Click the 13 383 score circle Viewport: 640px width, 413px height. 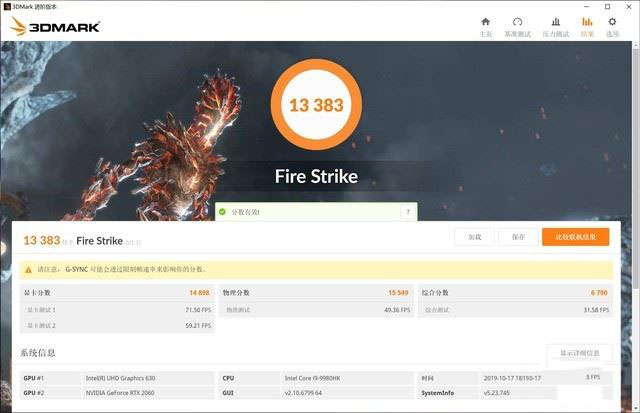pos(316,104)
